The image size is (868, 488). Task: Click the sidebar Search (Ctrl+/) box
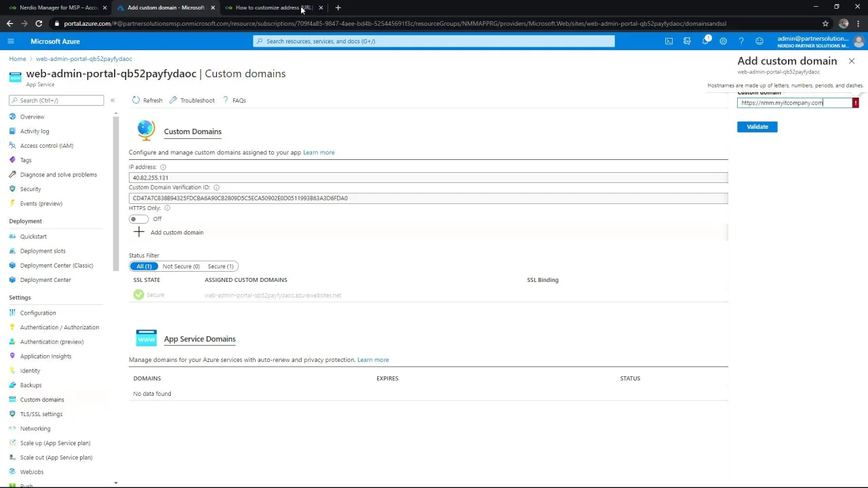click(56, 100)
